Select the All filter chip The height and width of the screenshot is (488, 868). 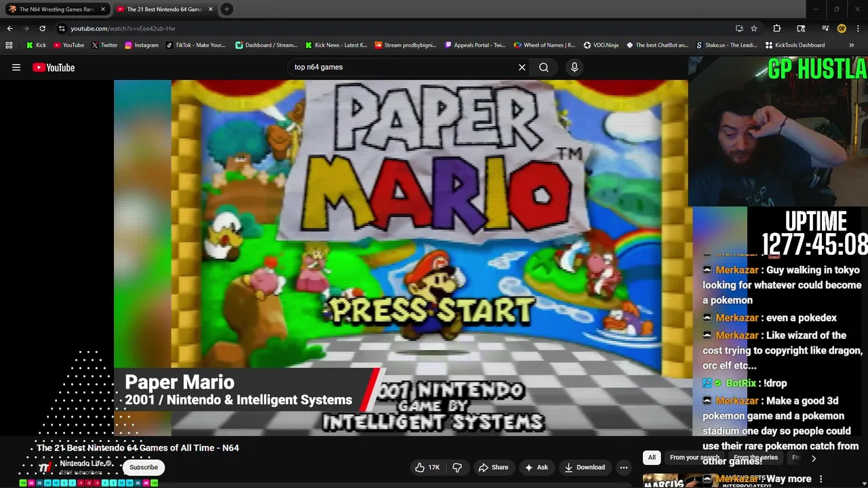pos(652,457)
